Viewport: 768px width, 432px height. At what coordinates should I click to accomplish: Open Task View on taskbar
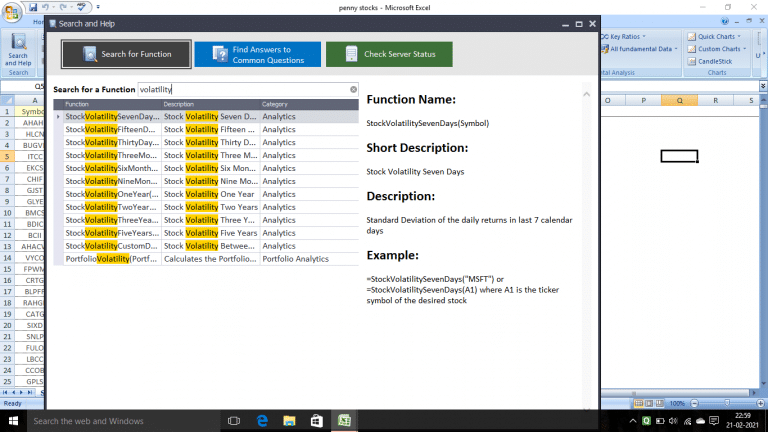pos(234,421)
